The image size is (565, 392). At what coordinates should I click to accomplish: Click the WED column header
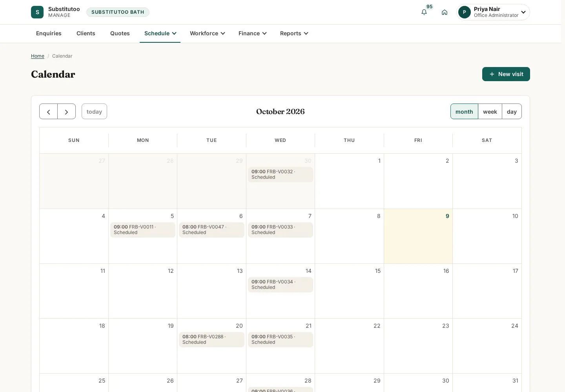click(x=281, y=140)
